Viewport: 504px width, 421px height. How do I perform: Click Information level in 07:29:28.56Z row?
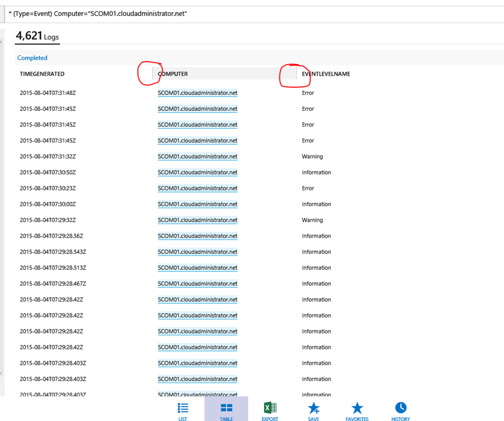[316, 236]
